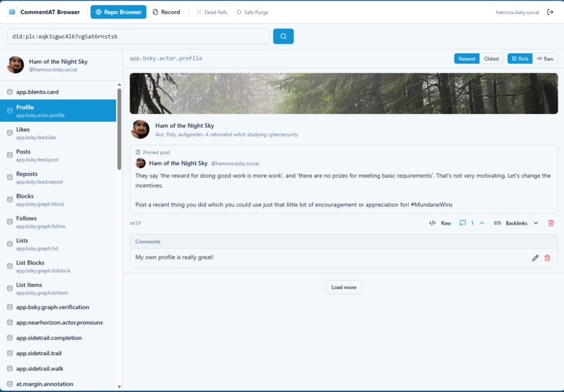The width and height of the screenshot is (564, 392).
Task: Show Raw JSON of self record
Action: 440,223
